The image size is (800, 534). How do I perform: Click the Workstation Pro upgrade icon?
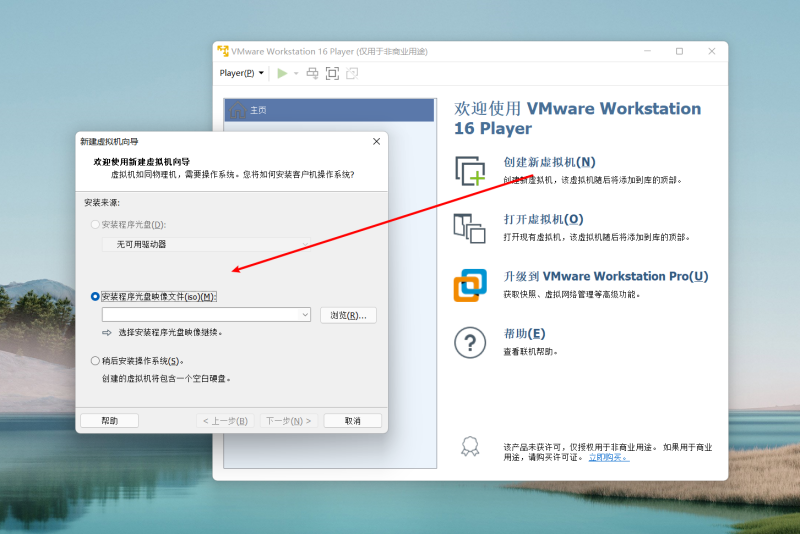point(470,285)
